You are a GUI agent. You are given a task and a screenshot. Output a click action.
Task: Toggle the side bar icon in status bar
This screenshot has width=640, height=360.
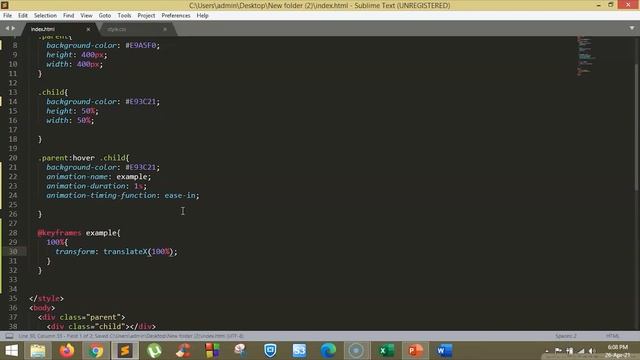click(x=9, y=336)
